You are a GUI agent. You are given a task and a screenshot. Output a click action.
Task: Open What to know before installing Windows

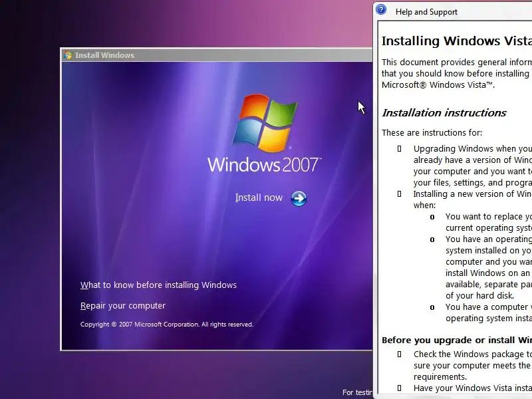click(158, 285)
